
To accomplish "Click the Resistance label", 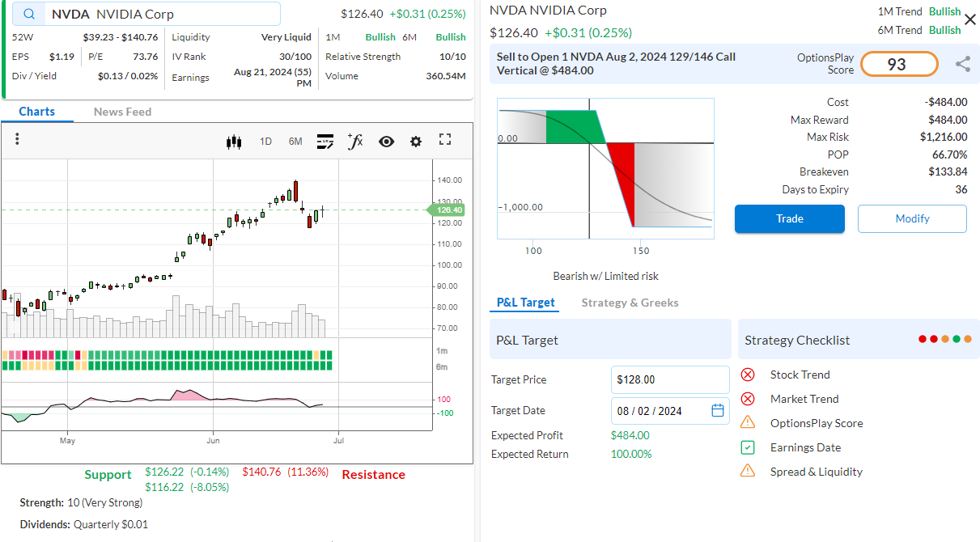I will (x=373, y=475).
